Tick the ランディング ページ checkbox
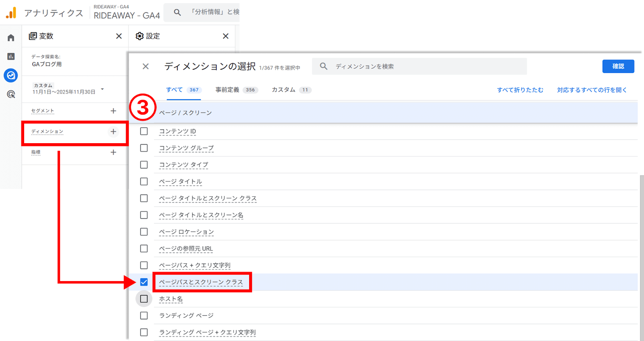The height and width of the screenshot is (341, 644). 144,316
